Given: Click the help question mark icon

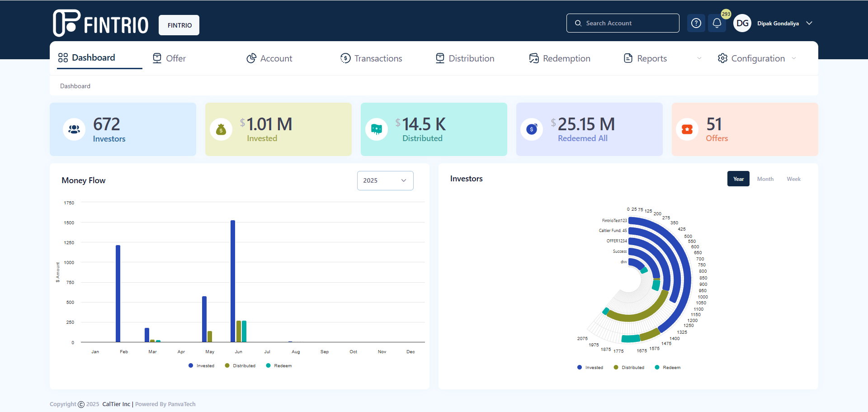Looking at the screenshot, I should 696,23.
